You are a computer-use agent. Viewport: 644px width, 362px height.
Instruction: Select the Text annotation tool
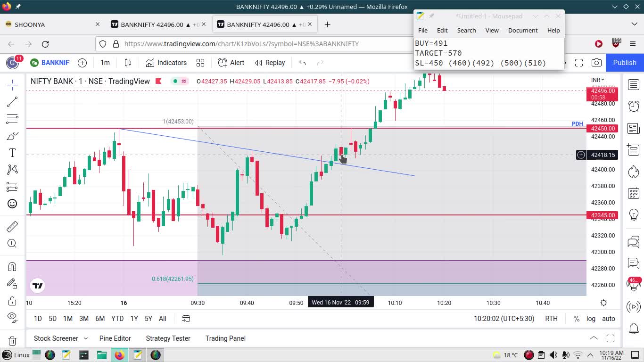click(x=12, y=153)
